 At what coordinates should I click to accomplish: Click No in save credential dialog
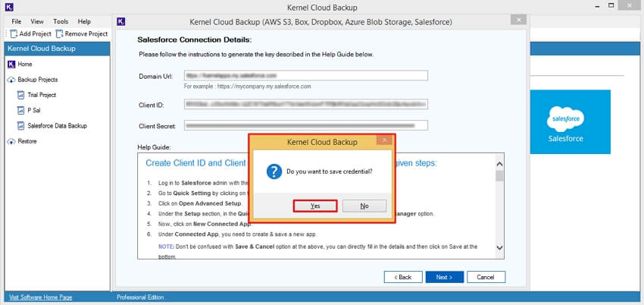[x=364, y=206]
